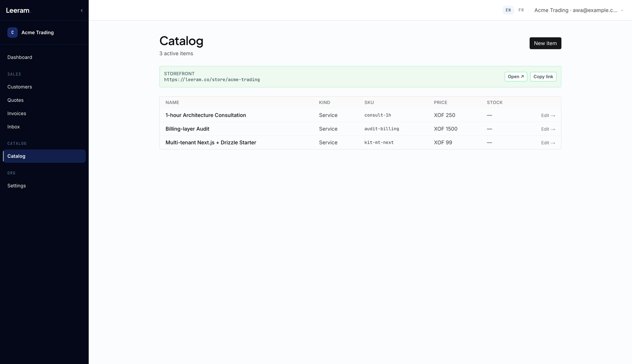Image resolution: width=632 pixels, height=364 pixels.
Task: Click the STOCK column header
Action: click(x=495, y=103)
